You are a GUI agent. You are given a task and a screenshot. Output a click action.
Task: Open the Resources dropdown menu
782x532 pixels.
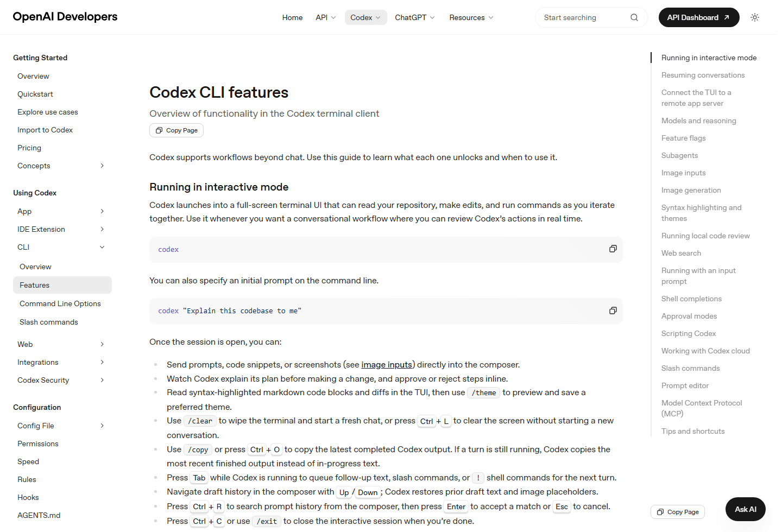pos(471,17)
